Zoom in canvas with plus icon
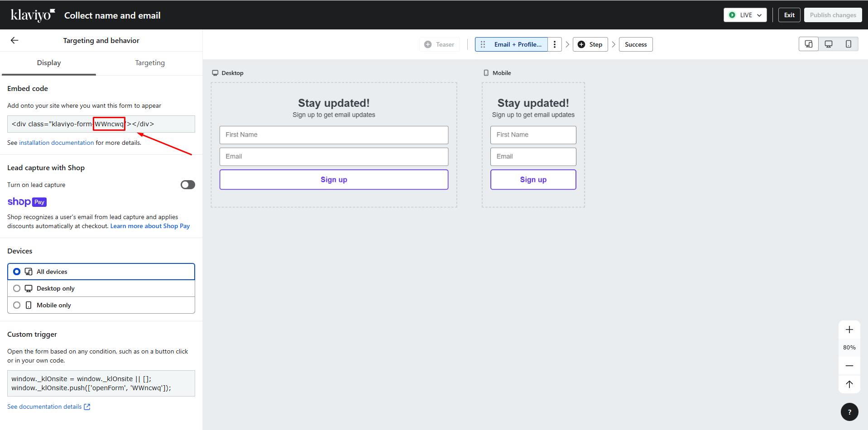The height and width of the screenshot is (430, 868). point(849,330)
